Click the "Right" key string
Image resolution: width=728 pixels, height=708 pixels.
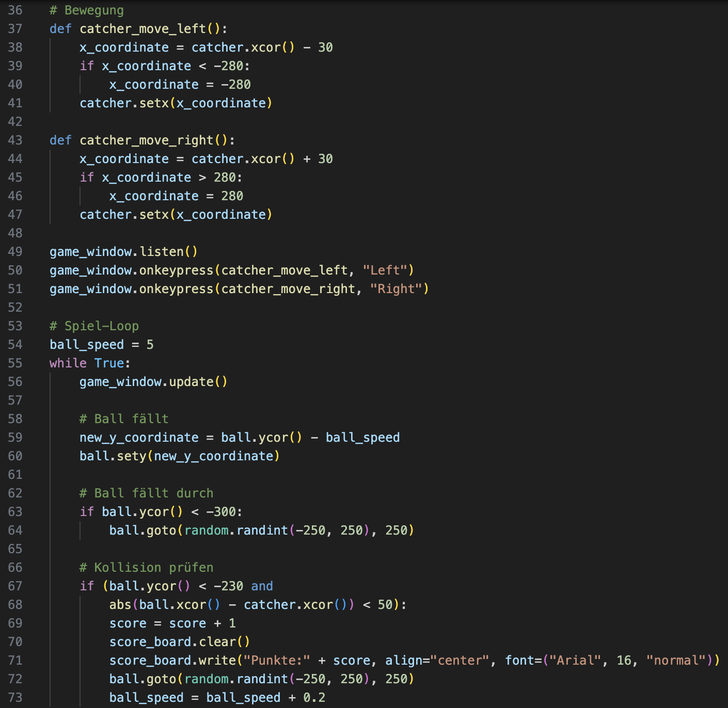395,289
